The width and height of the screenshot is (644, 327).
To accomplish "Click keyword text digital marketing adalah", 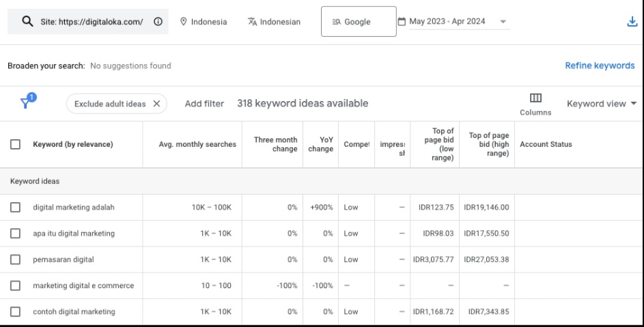I will (x=74, y=207).
